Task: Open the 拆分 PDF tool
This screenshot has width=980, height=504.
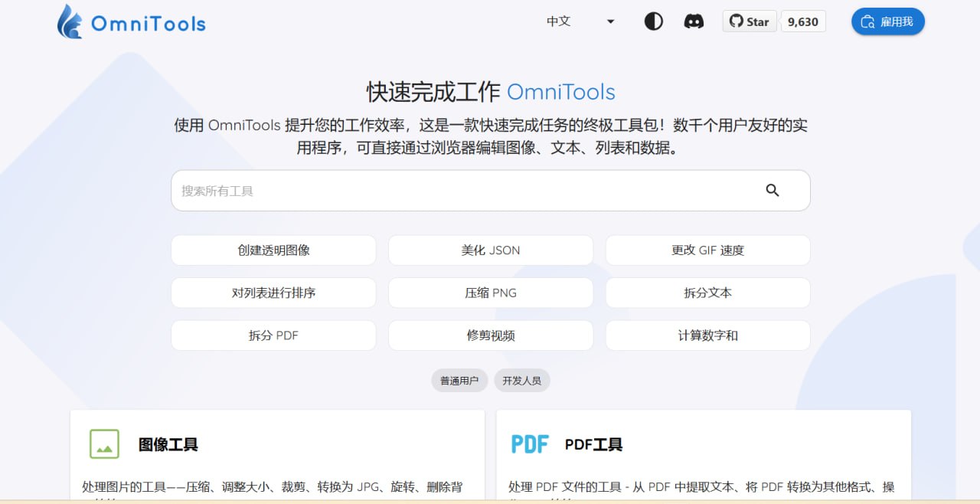Action: [x=273, y=335]
